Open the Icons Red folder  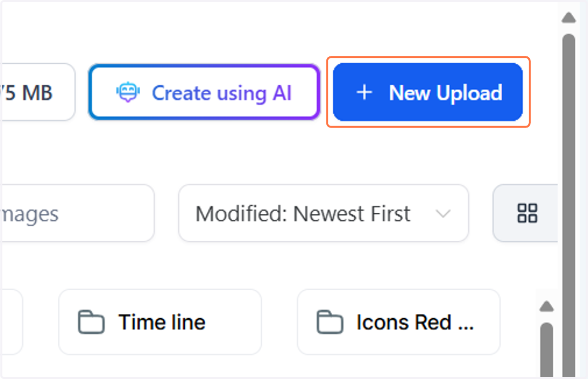point(398,322)
